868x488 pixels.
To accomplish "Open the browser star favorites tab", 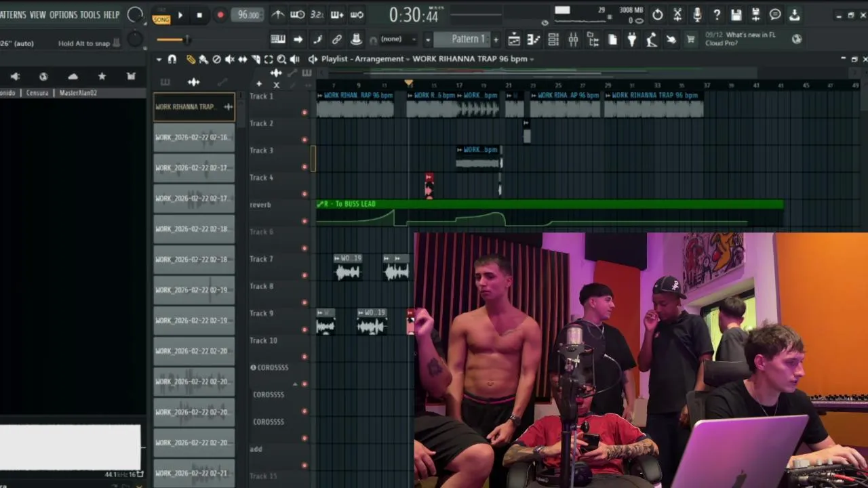I will tap(102, 77).
